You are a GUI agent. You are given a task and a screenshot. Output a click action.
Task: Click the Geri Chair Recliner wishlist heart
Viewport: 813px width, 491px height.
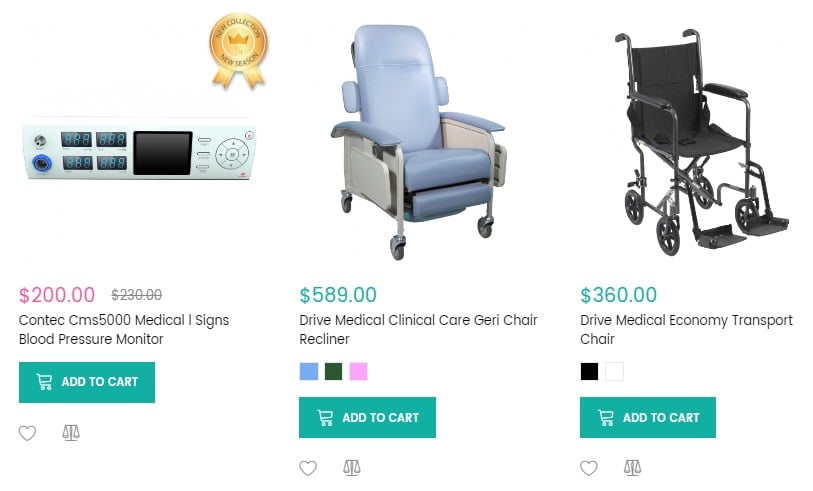pos(308,468)
